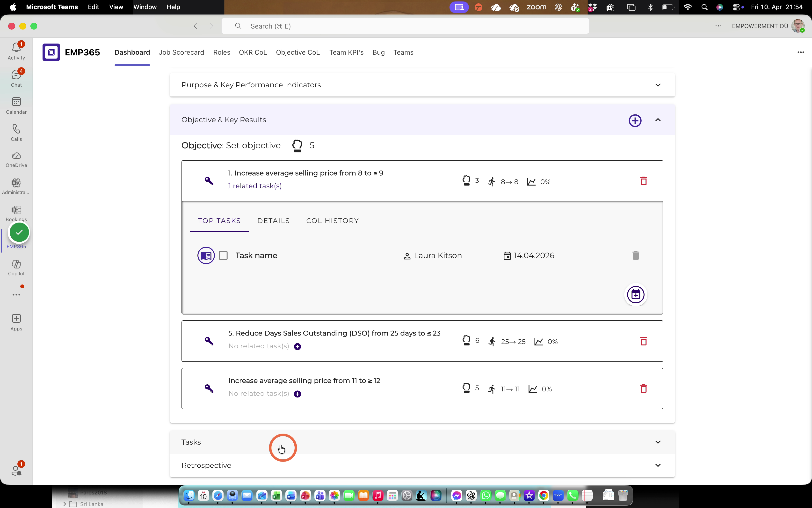Open Finder in the Dock
Image resolution: width=812 pixels, height=508 pixels.
pyautogui.click(x=188, y=495)
